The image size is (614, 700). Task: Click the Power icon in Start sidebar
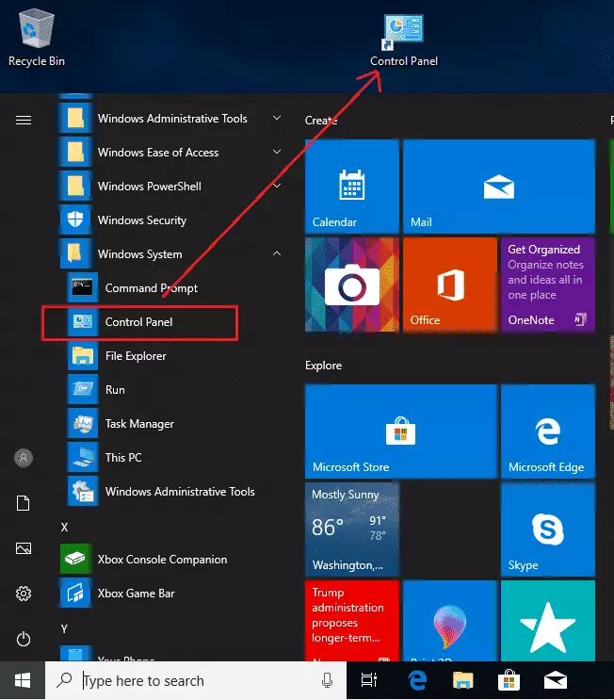tap(24, 639)
